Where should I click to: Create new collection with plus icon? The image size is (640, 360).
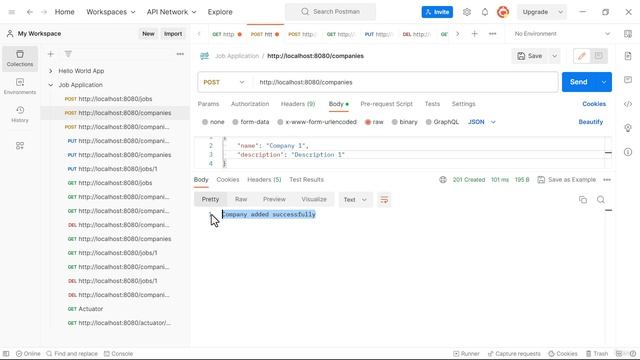click(x=51, y=54)
